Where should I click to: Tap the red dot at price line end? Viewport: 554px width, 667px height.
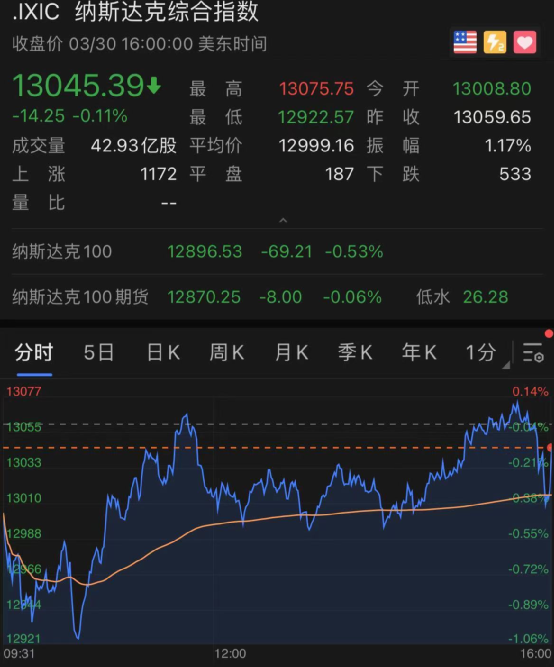[x=550, y=448]
